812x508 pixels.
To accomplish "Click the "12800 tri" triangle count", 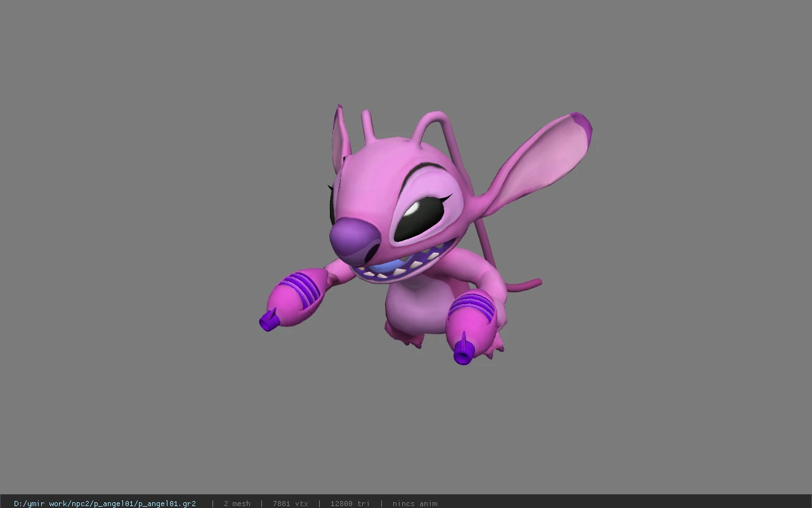I will (x=350, y=504).
